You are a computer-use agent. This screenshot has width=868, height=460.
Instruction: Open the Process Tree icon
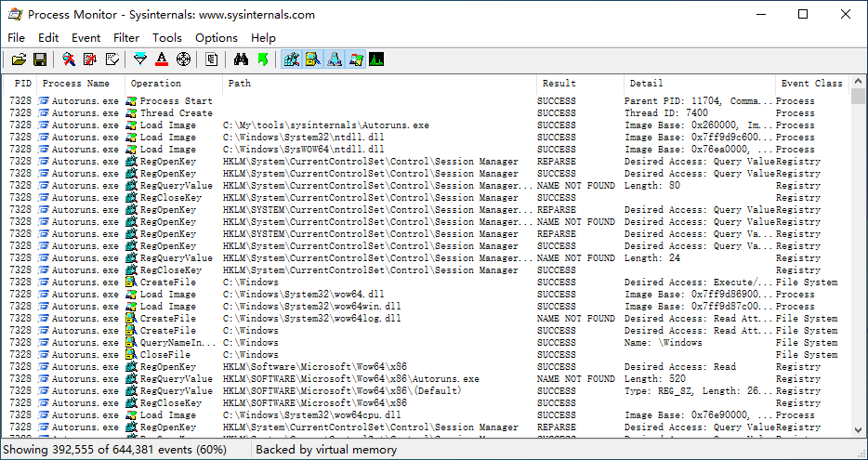pos(212,59)
